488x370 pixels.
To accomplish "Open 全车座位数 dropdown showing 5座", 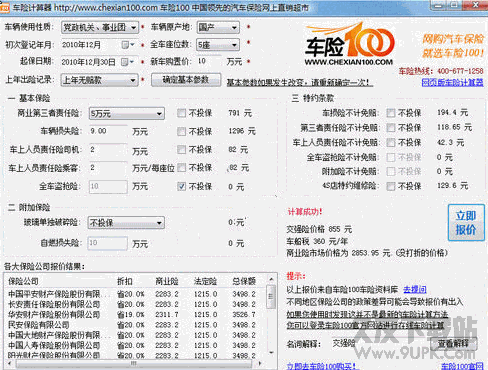I will click(218, 44).
